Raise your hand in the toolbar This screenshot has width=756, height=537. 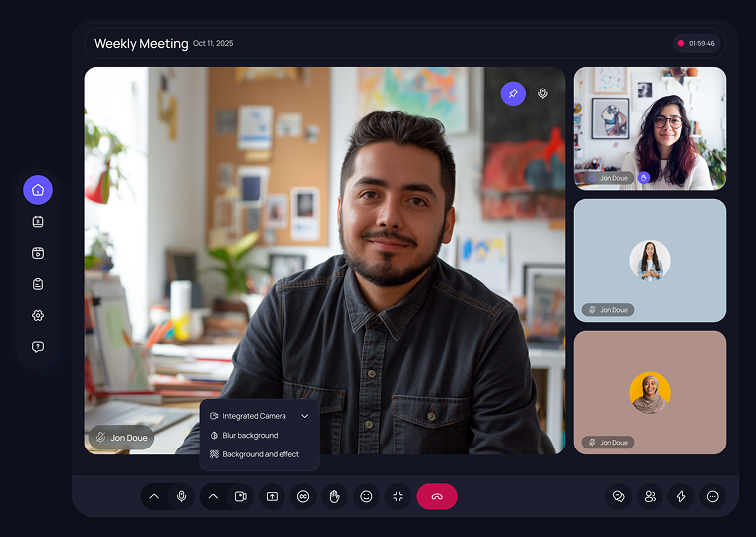[334, 496]
